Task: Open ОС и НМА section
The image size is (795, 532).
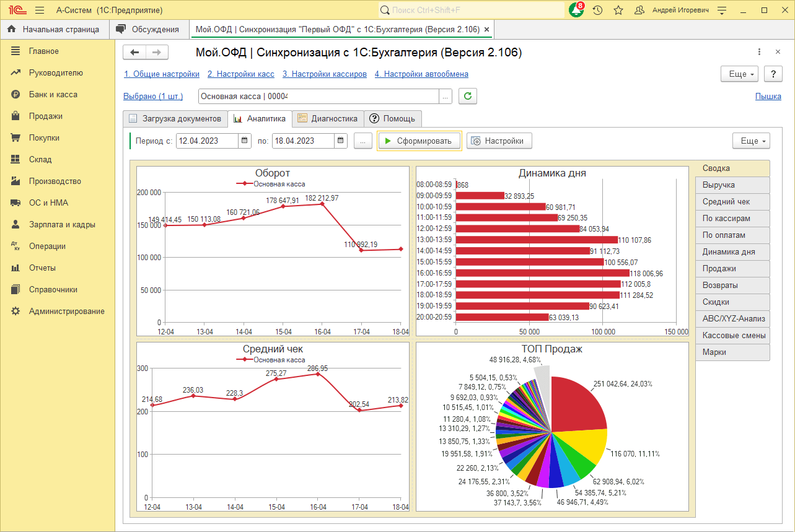Action: (x=58, y=203)
